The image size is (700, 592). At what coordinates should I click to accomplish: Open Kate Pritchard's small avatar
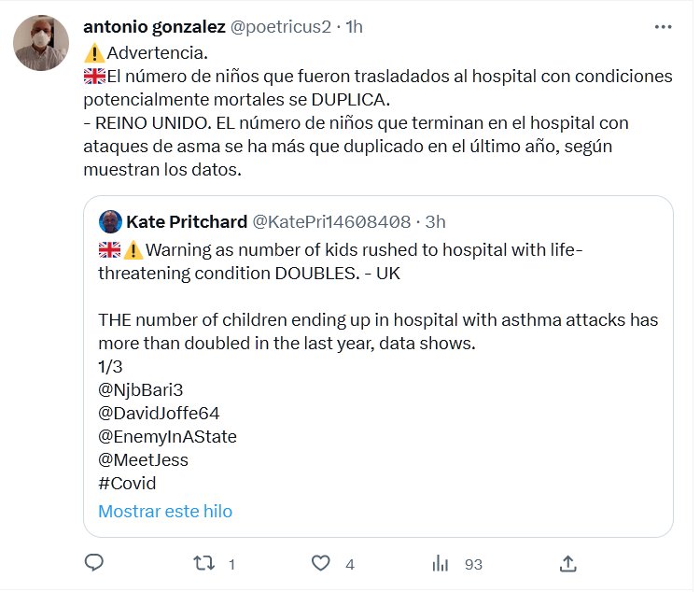110,221
